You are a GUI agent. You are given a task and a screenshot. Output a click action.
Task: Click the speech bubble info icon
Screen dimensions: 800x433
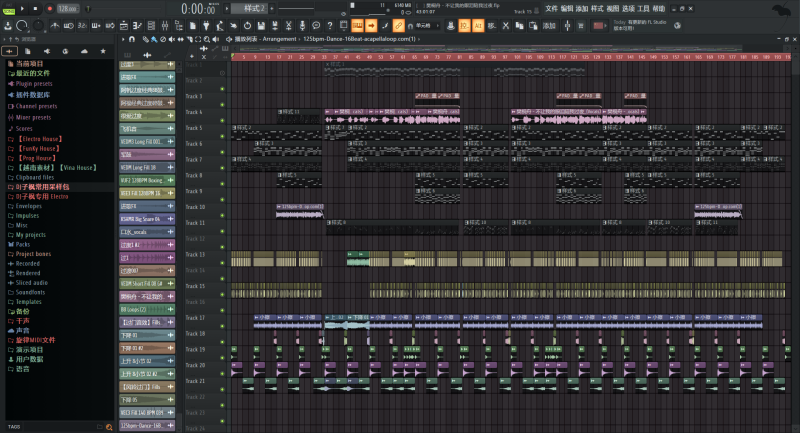316,26
